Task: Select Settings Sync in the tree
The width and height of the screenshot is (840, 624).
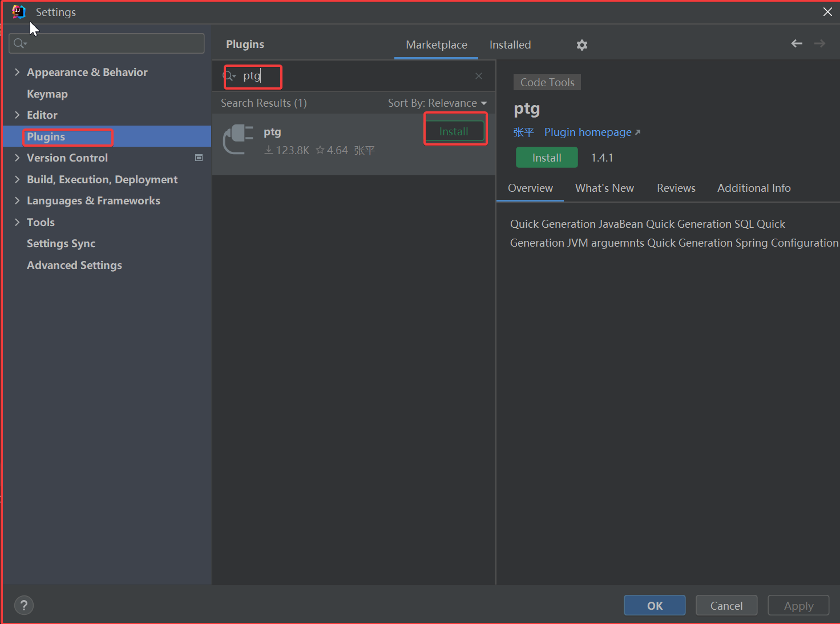Action: point(61,243)
